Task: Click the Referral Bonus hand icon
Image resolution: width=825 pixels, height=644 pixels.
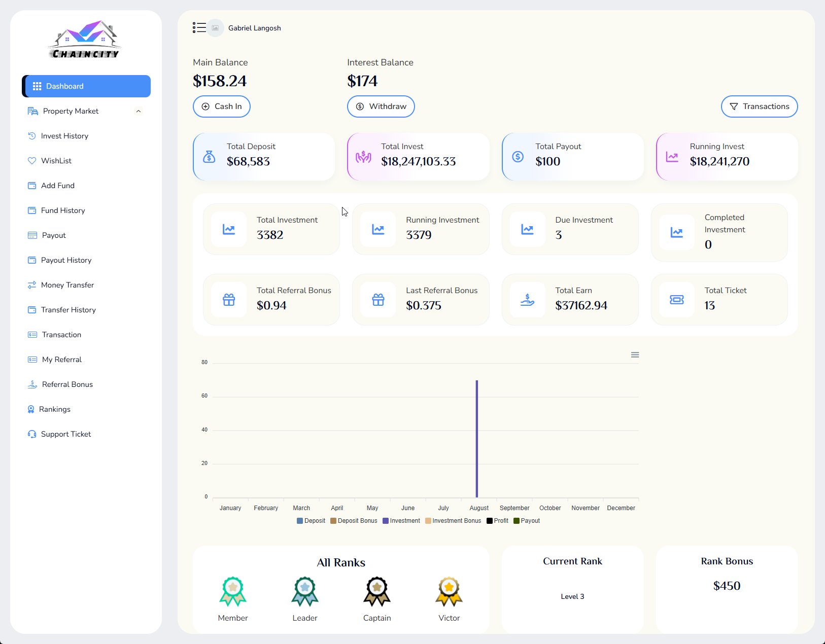Action: coord(32,384)
